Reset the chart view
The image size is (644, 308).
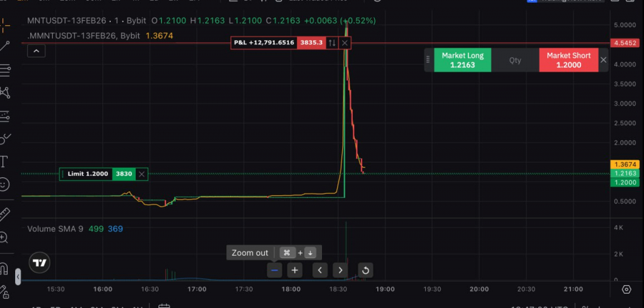[366, 270]
